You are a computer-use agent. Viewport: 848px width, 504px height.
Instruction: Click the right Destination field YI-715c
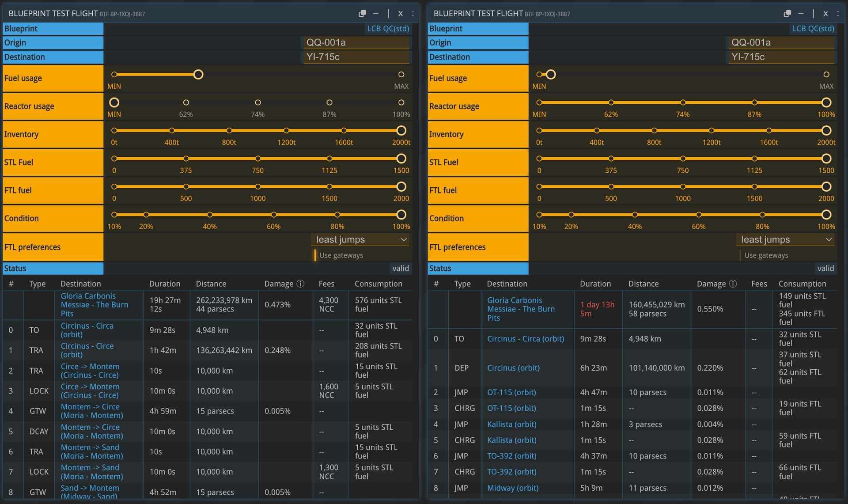pos(781,57)
